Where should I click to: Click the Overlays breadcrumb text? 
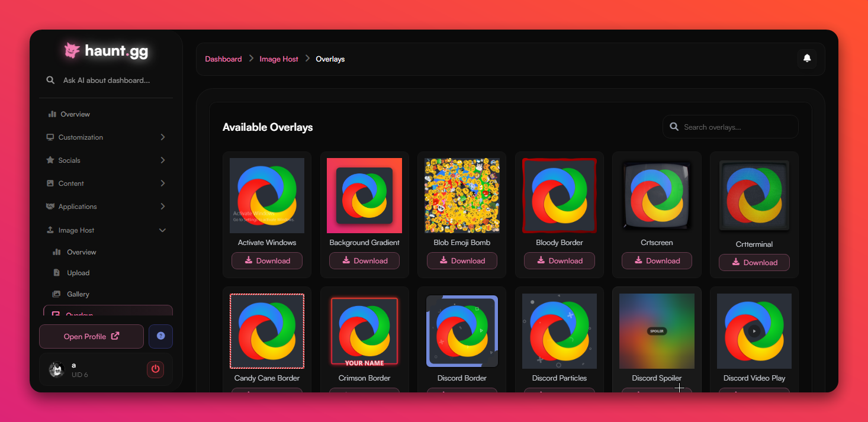pyautogui.click(x=330, y=59)
